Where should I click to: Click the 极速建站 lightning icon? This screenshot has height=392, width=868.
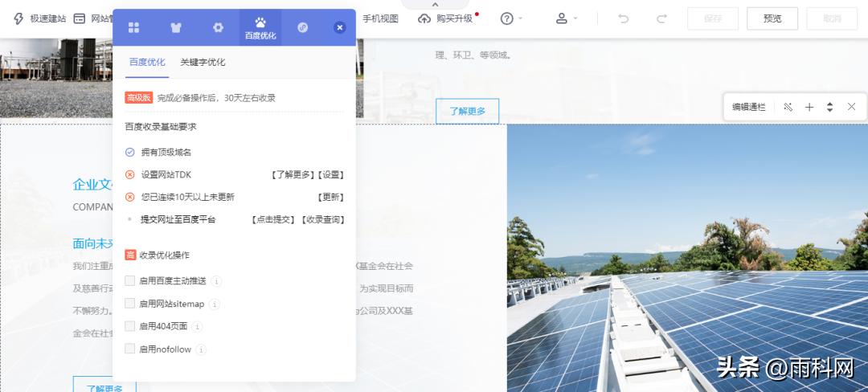click(x=18, y=18)
